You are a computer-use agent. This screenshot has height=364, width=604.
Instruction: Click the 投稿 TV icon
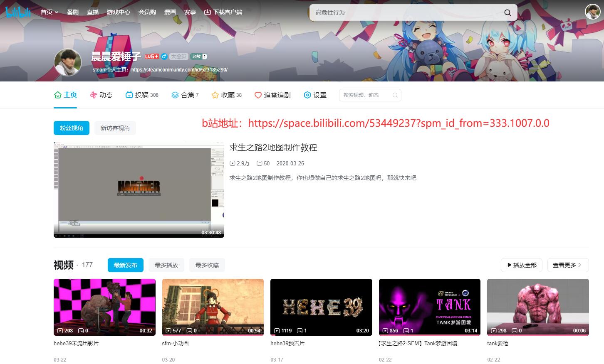click(129, 95)
